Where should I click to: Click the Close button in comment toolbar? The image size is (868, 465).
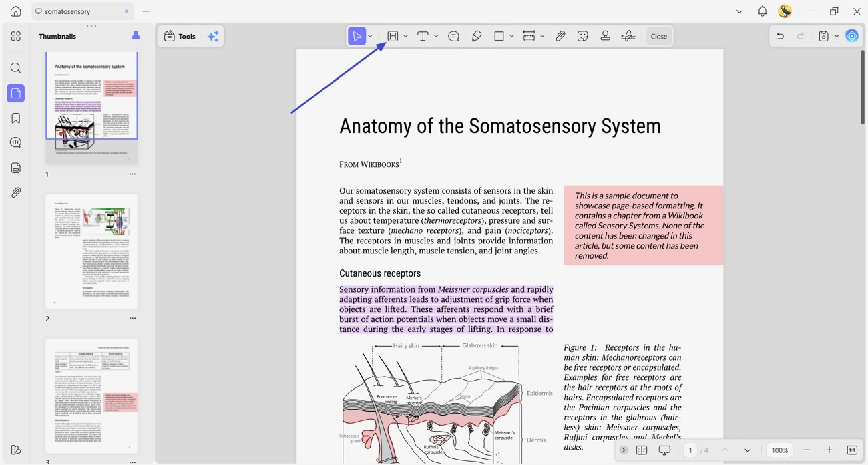(659, 37)
